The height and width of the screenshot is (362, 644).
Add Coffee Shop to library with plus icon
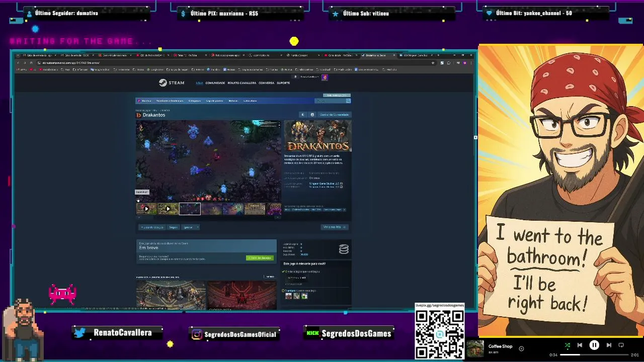pyautogui.click(x=521, y=348)
